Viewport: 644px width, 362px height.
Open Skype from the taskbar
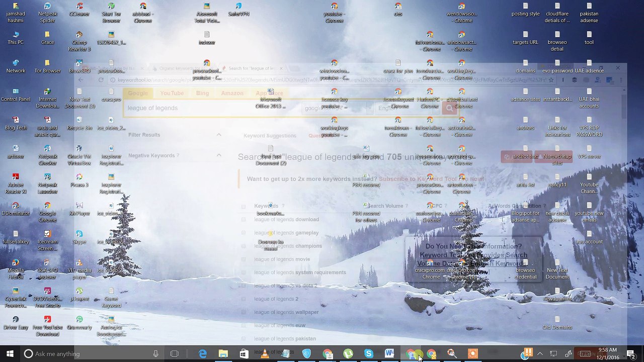[x=369, y=354]
